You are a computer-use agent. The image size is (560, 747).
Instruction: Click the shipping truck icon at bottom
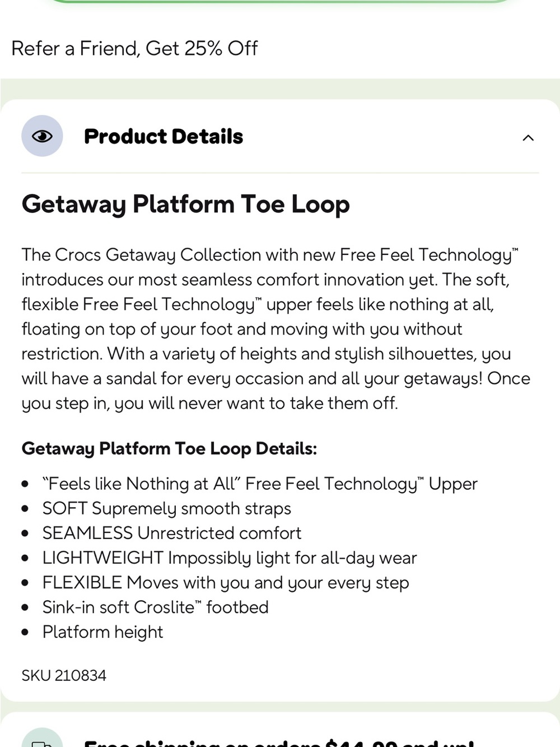[42, 740]
